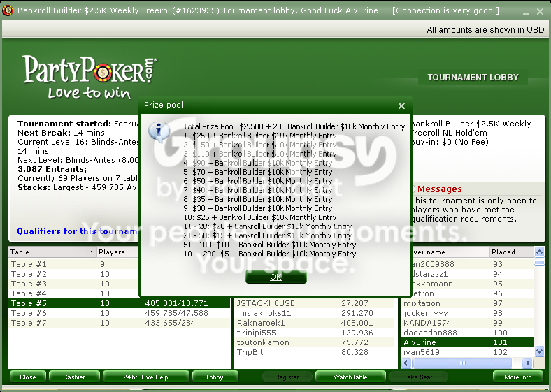
Task: Open 24hr. Live Help
Action: tap(145, 377)
